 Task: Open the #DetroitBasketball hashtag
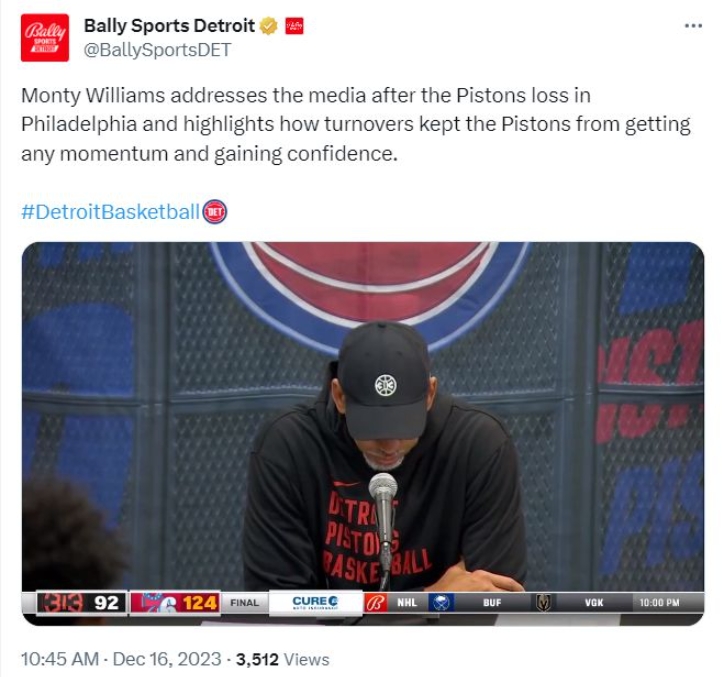click(111, 212)
